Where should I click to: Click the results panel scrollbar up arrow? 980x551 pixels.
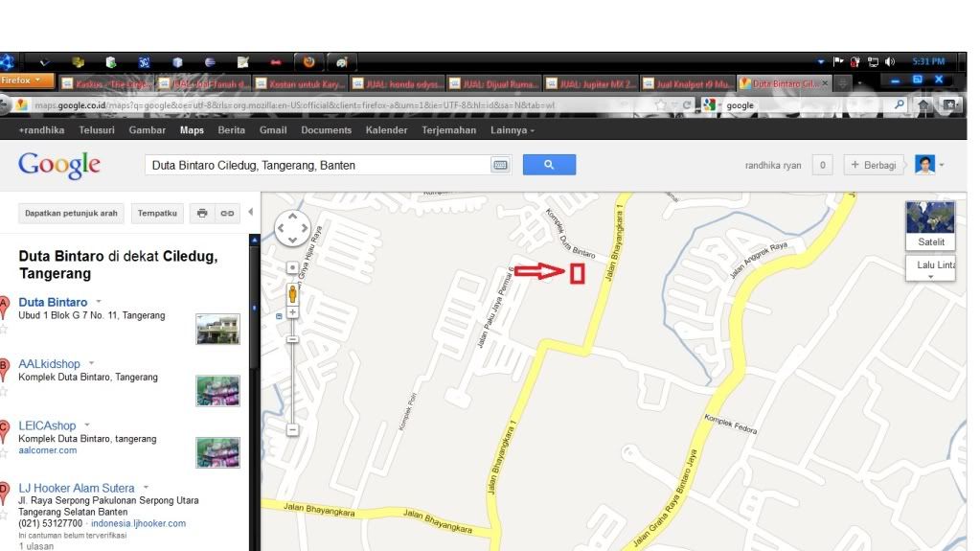(255, 241)
